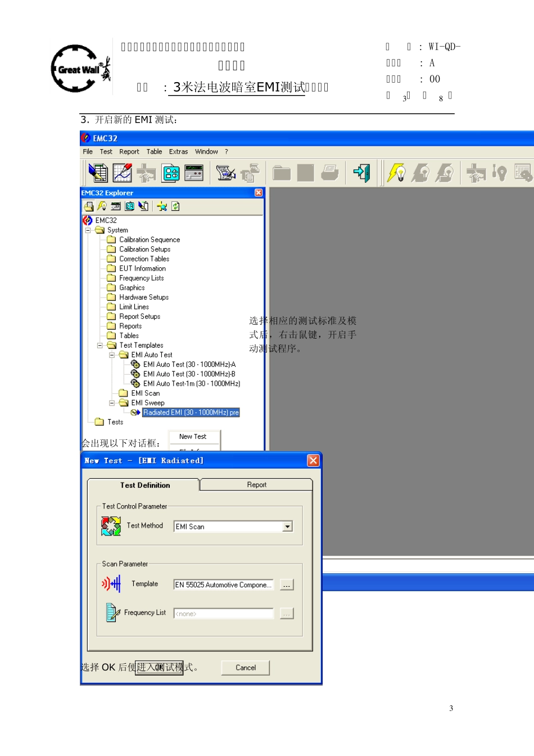Switch to the Report tab
The image size is (534, 756).
[256, 485]
